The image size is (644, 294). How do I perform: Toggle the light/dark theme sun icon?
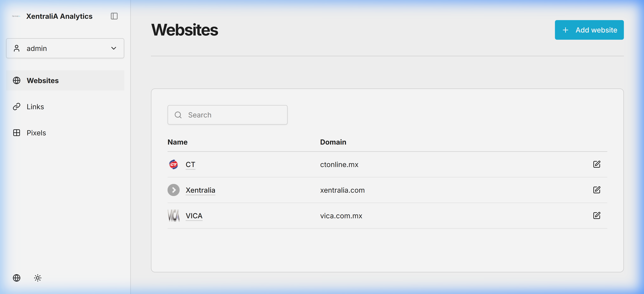(38, 278)
